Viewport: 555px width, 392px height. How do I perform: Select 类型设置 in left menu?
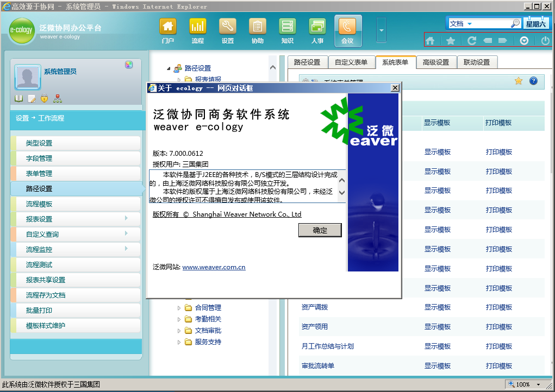(76, 143)
